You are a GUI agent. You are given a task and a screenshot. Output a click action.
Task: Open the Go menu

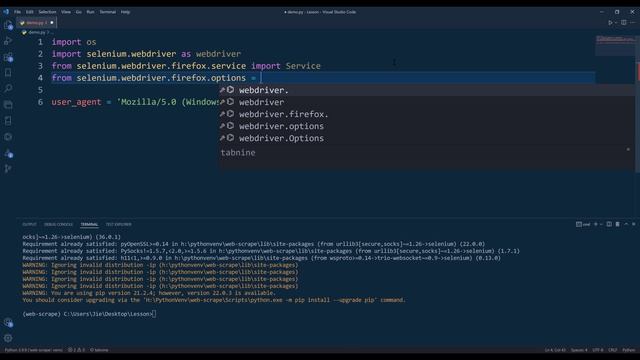point(78,12)
